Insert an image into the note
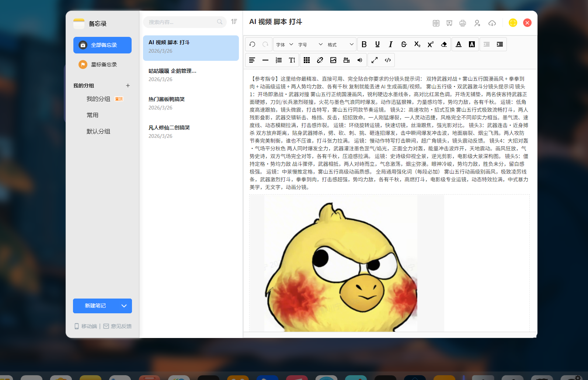This screenshot has height=380, width=588. click(333, 60)
